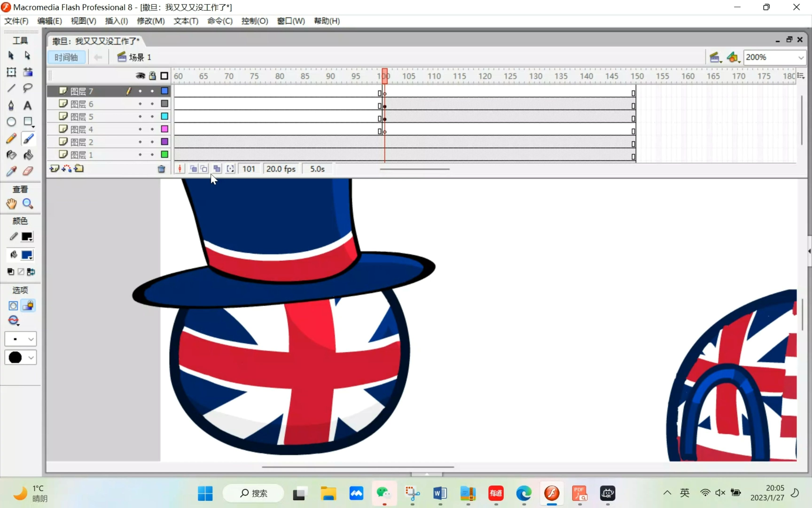Select the Zoom magnifier tool
Screen dimensions: 812x508
[27, 204]
